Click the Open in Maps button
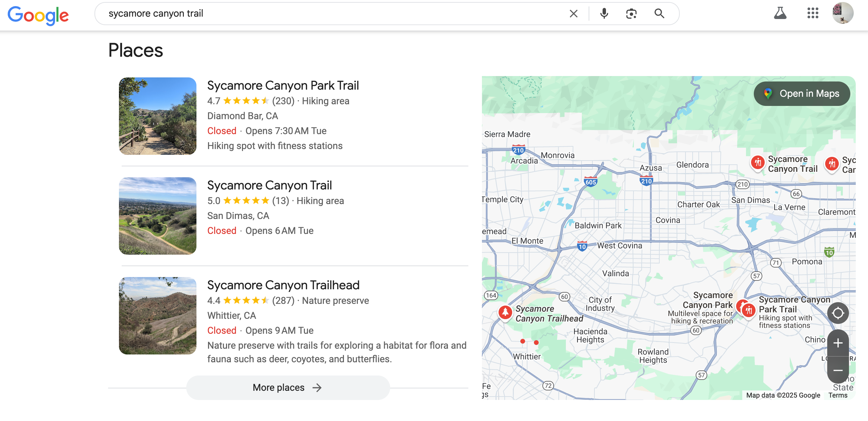Image resolution: width=868 pixels, height=421 pixels. [802, 94]
